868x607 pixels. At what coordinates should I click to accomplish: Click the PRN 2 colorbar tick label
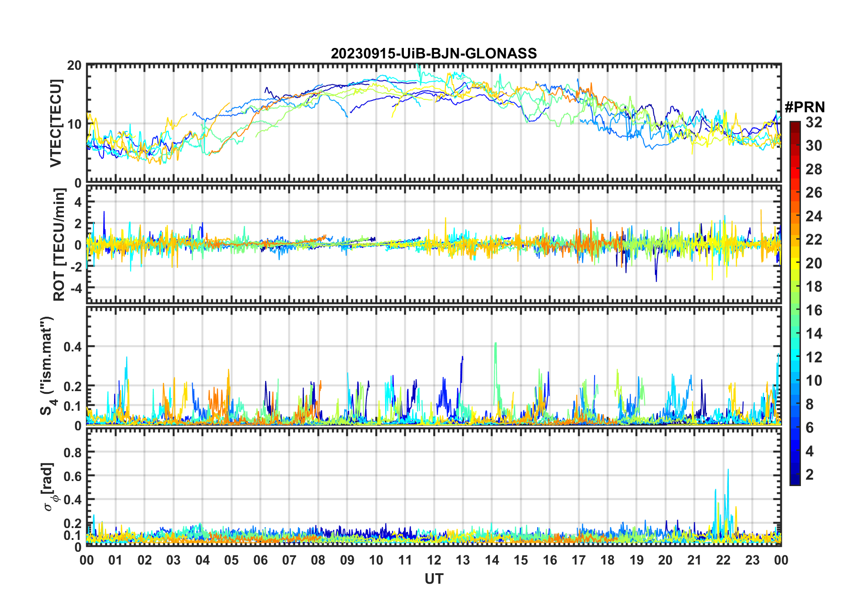click(x=810, y=475)
